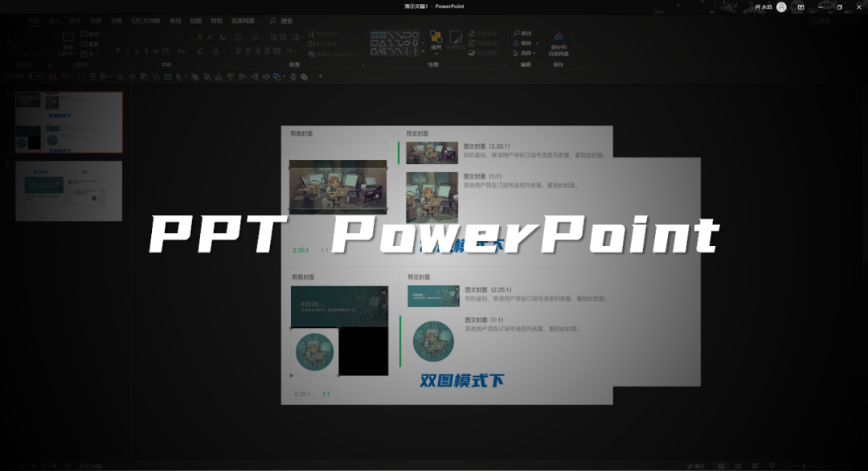Center text in Paragraph group

pyautogui.click(x=248, y=51)
